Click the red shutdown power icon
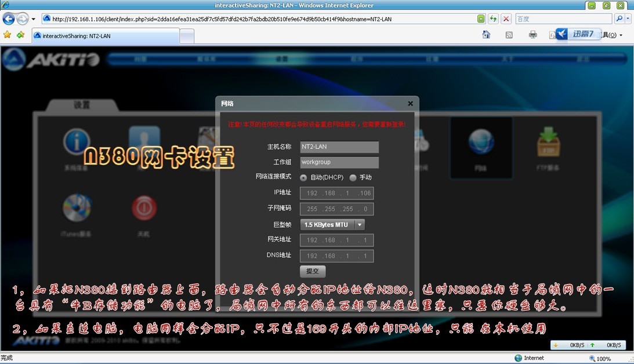 click(x=144, y=208)
